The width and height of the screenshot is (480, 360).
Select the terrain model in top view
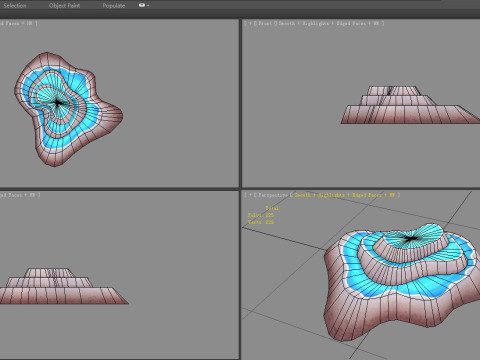pos(68,109)
